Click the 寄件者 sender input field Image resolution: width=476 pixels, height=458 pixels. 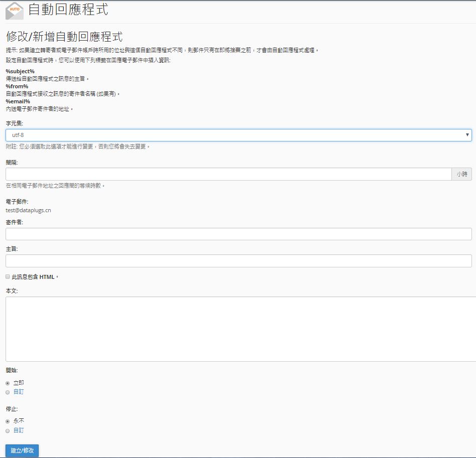pyautogui.click(x=238, y=234)
